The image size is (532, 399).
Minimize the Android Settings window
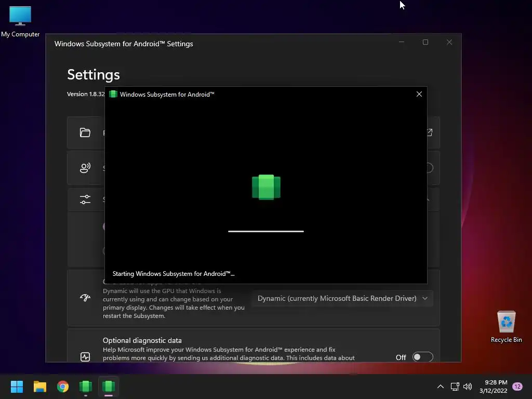point(402,42)
